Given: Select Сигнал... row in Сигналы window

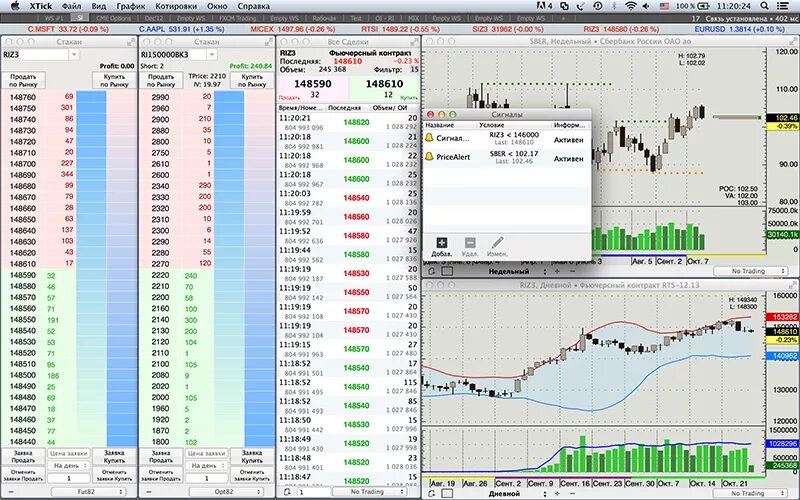Looking at the screenshot, I should point(507,138).
